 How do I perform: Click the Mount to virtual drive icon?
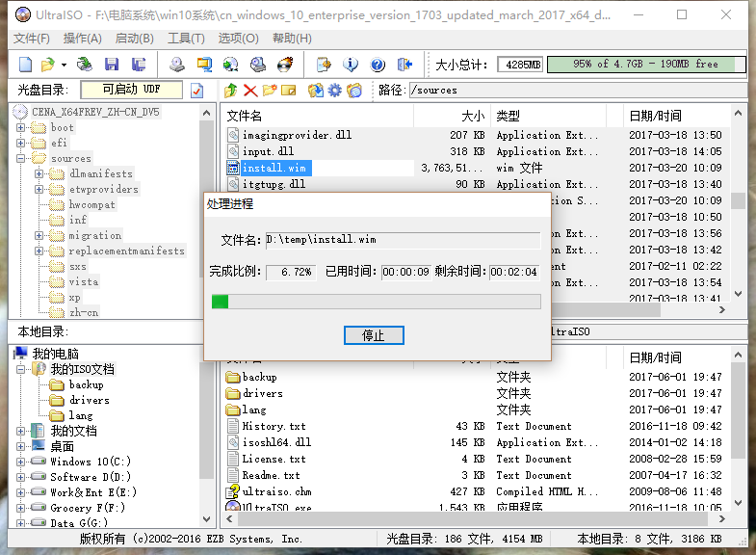(258, 65)
